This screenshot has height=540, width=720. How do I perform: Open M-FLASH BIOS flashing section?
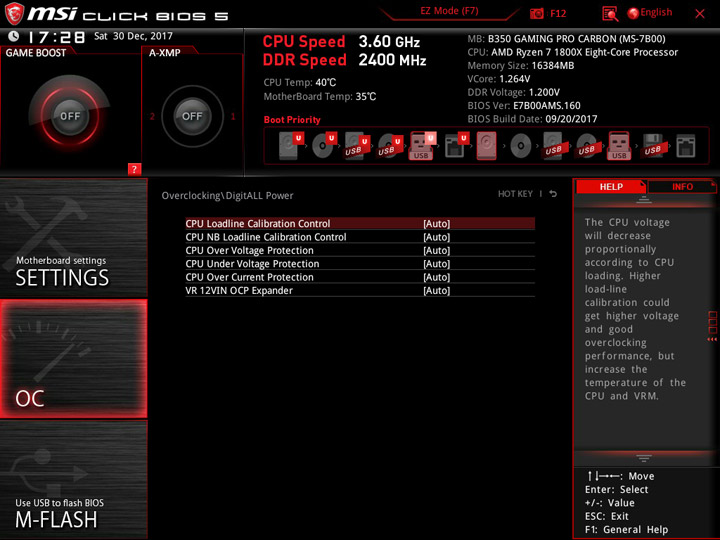tap(73, 479)
